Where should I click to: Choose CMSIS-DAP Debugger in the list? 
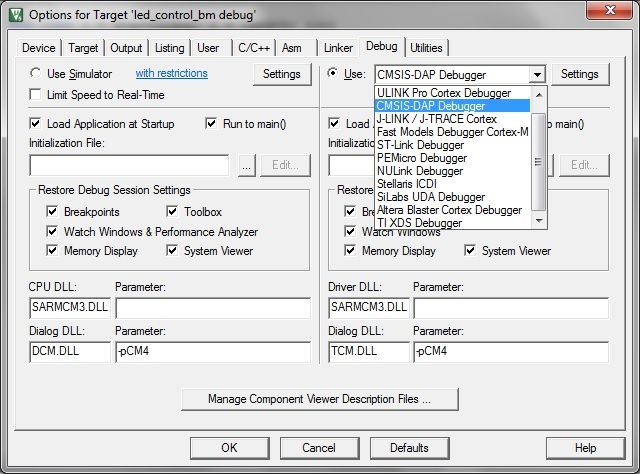pos(452,106)
